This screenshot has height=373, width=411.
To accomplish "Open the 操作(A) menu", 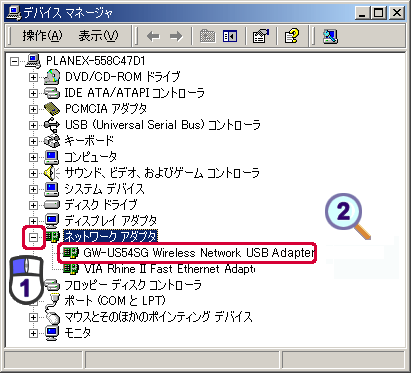I will click(42, 36).
